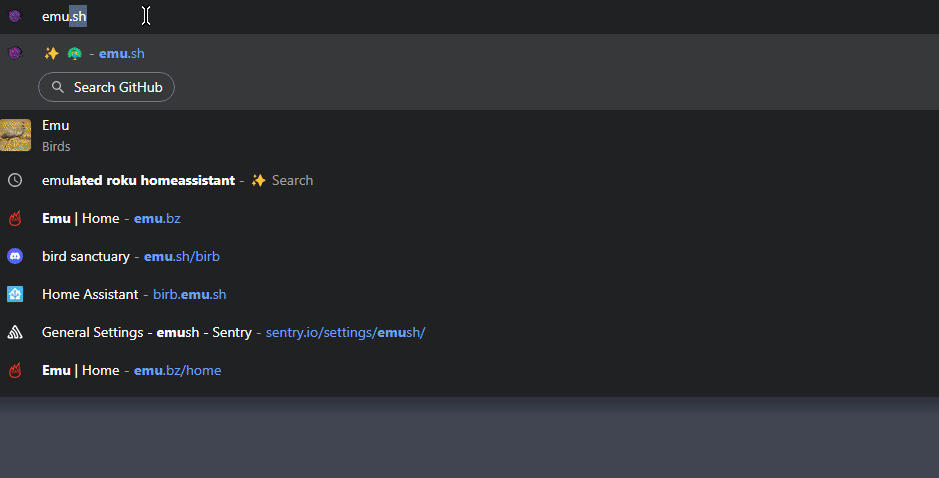
Task: Click the Emu bird thumbnail
Action: point(16,135)
